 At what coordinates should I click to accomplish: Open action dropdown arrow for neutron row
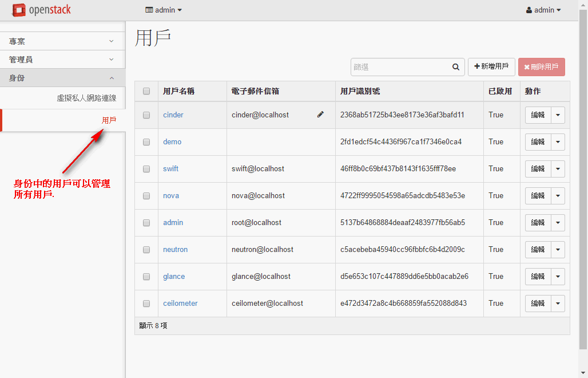(x=558, y=250)
